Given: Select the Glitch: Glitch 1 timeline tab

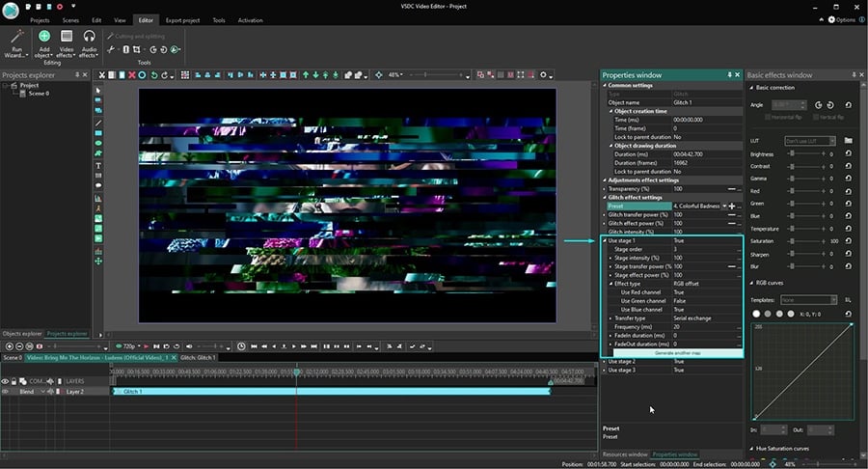Looking at the screenshot, I should tap(197, 358).
